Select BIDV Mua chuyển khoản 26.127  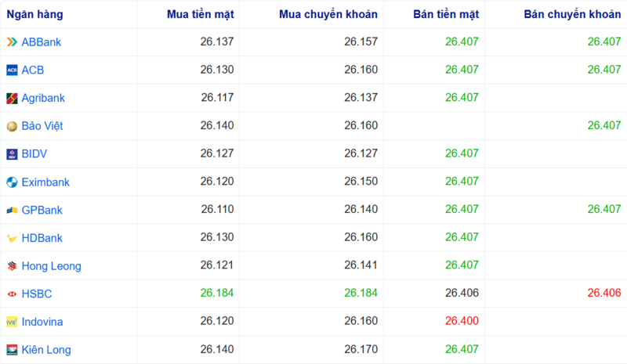(361, 153)
